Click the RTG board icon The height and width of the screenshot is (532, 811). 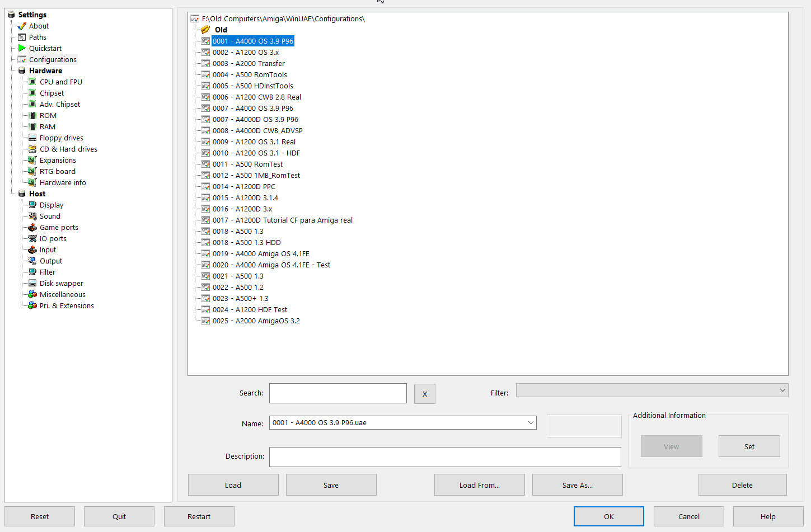[x=32, y=171]
